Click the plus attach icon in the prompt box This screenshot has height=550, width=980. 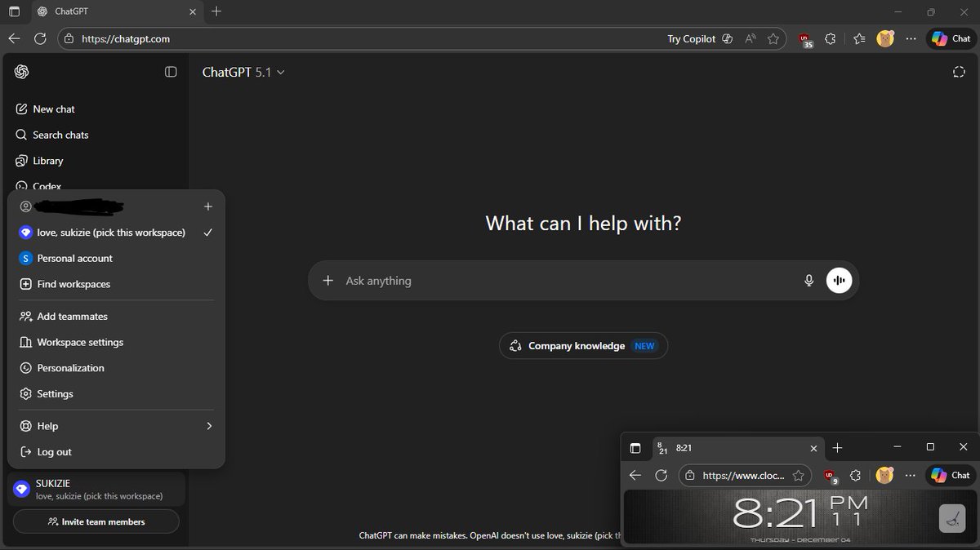click(x=327, y=281)
